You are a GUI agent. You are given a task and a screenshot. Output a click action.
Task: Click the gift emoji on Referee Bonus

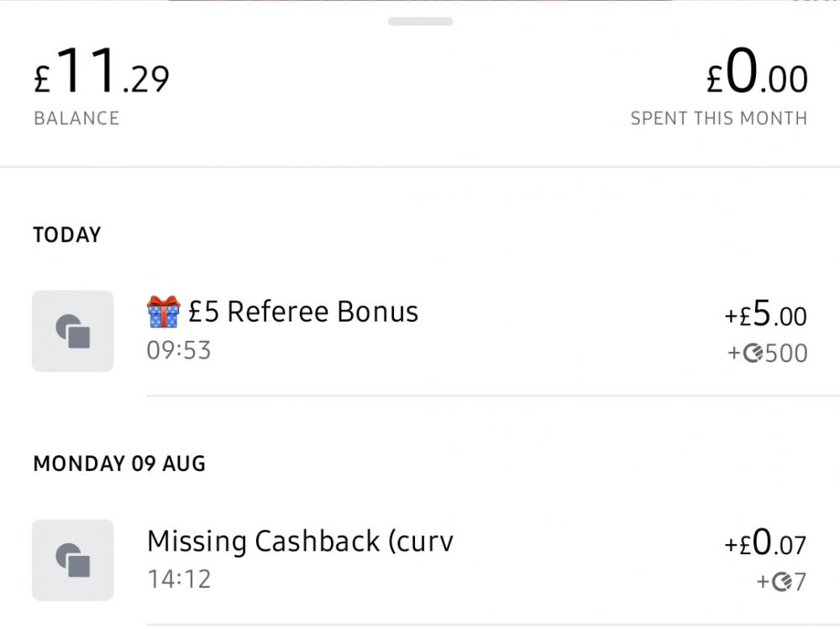[164, 312]
